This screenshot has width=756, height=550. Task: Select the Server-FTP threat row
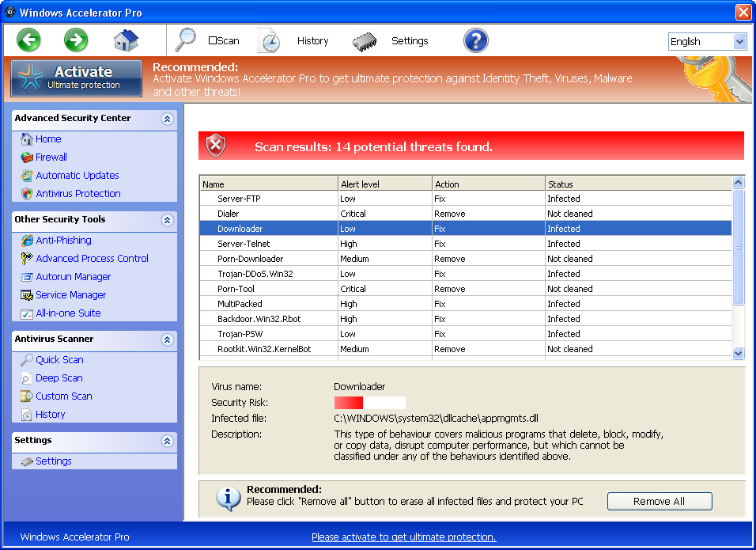466,199
